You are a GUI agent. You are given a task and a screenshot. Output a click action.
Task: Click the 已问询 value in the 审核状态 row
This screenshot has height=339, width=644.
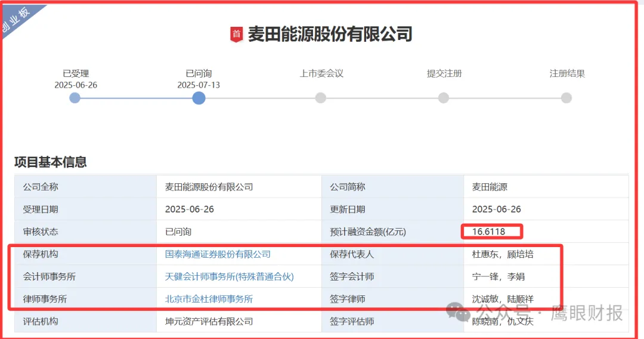(178, 232)
